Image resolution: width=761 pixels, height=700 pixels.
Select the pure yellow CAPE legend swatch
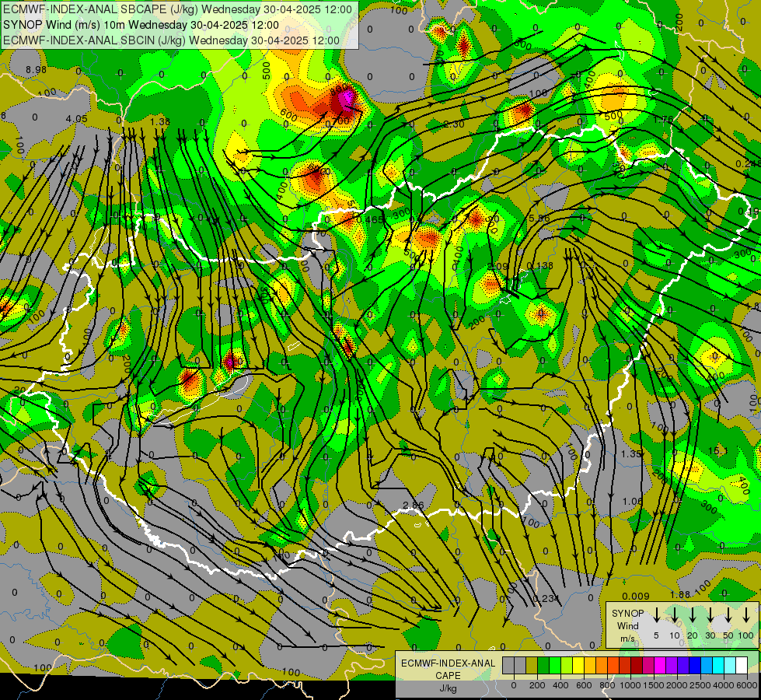[x=578, y=665]
